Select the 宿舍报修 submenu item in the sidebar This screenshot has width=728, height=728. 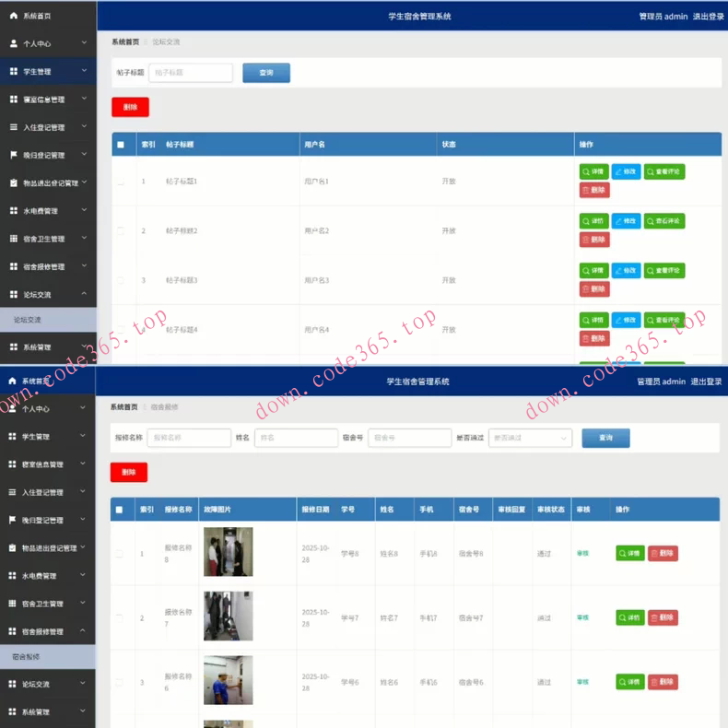pos(47,656)
